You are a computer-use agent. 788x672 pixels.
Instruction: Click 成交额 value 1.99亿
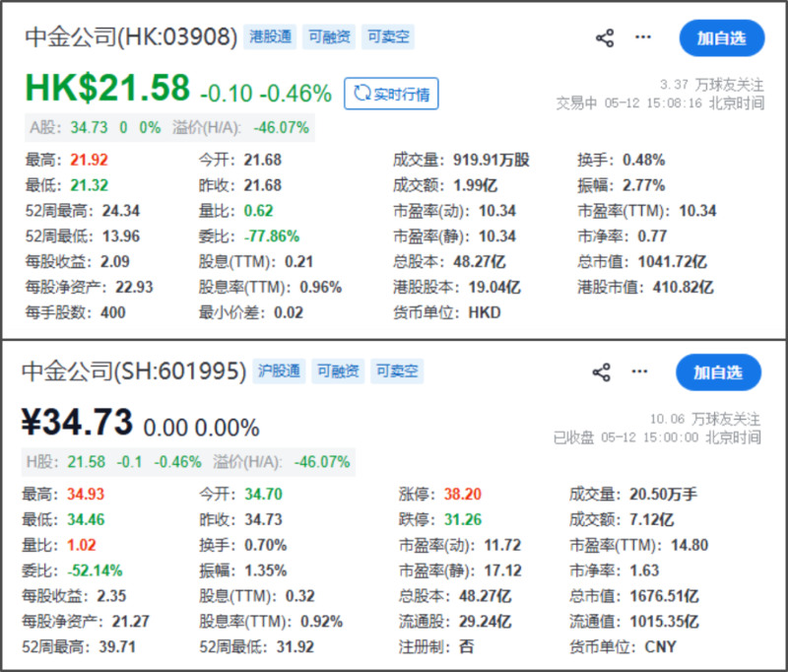tap(476, 185)
